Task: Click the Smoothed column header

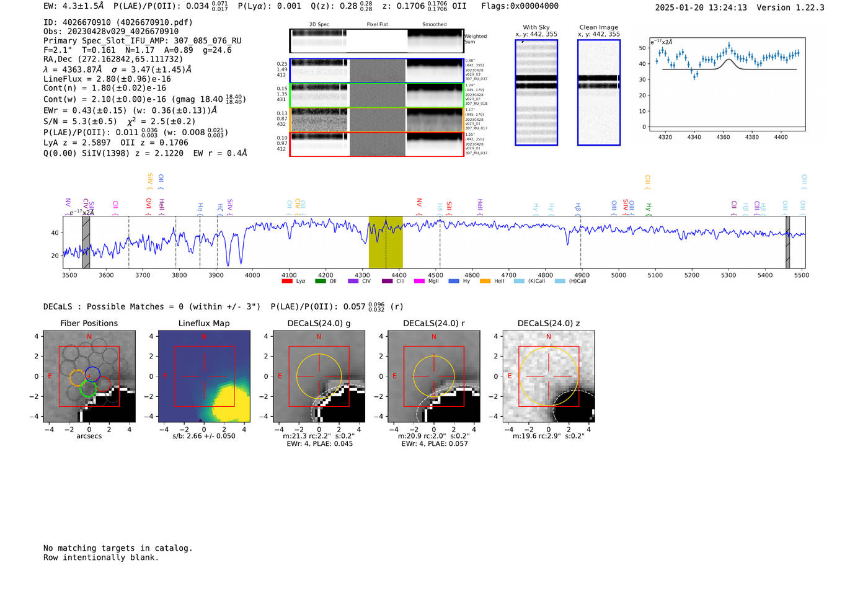Action: click(434, 25)
